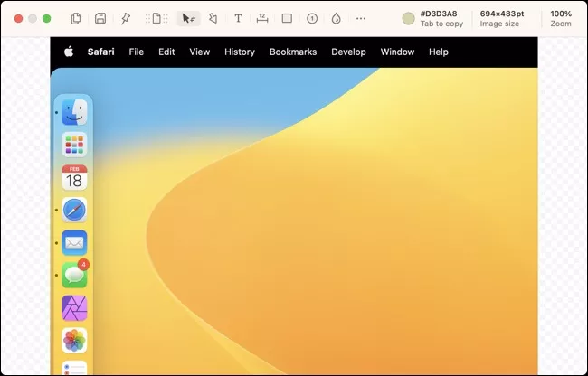Pin the screenshot with pin icon
This screenshot has height=376, width=588.
coord(125,18)
